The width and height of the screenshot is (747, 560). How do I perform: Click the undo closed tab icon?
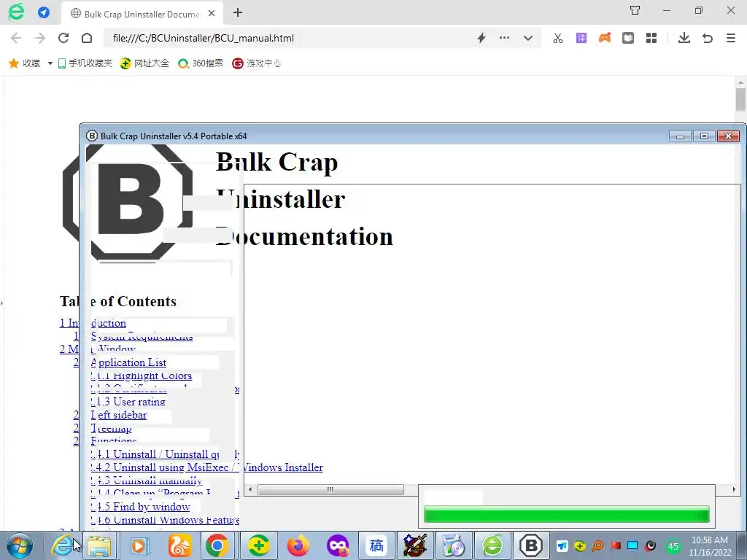[708, 38]
